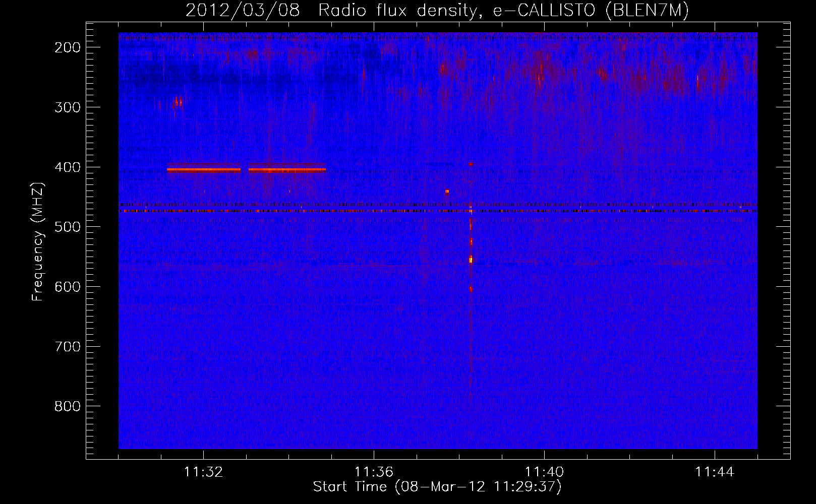
Task: Click the 11:40 time tick label
Action: pos(544,472)
